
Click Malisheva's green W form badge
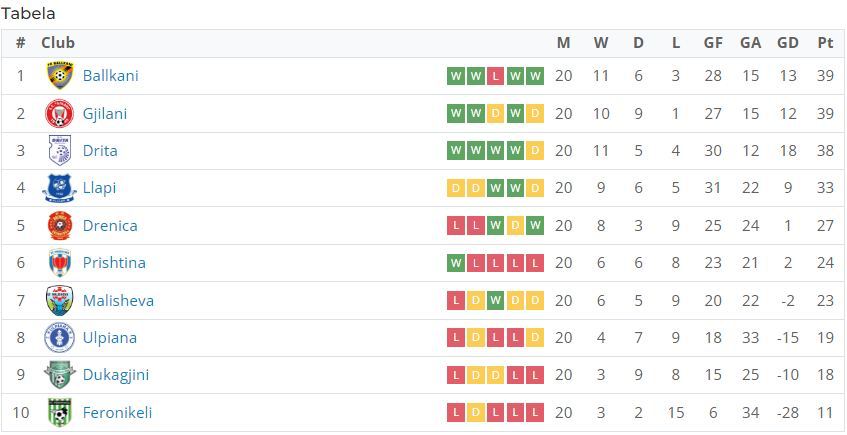point(495,300)
